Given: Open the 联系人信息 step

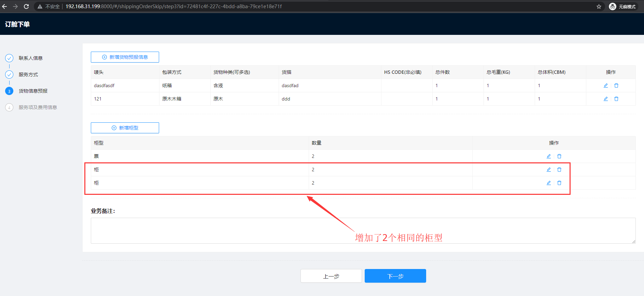Looking at the screenshot, I should (x=30, y=58).
